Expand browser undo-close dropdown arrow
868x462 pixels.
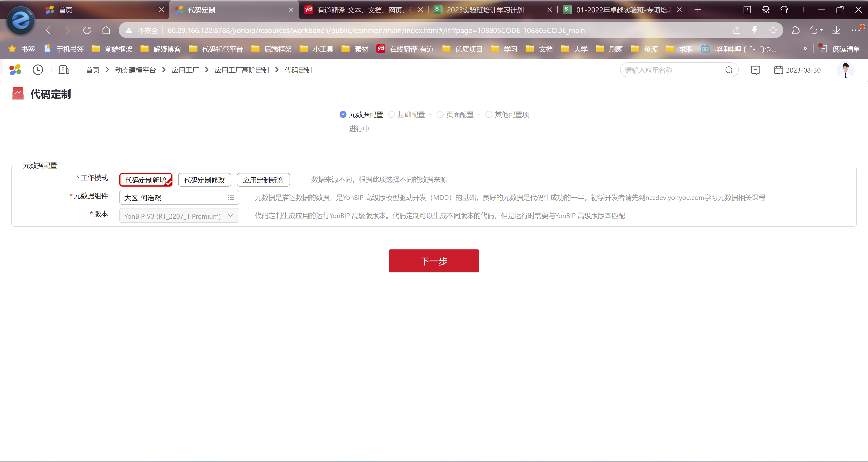pos(821,30)
